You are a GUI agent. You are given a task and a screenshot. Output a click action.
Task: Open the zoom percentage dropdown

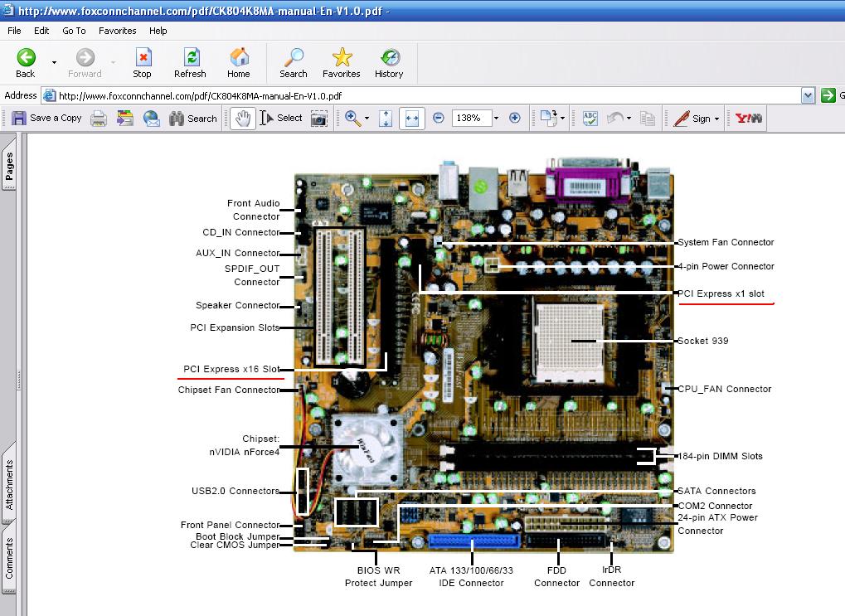[497, 118]
